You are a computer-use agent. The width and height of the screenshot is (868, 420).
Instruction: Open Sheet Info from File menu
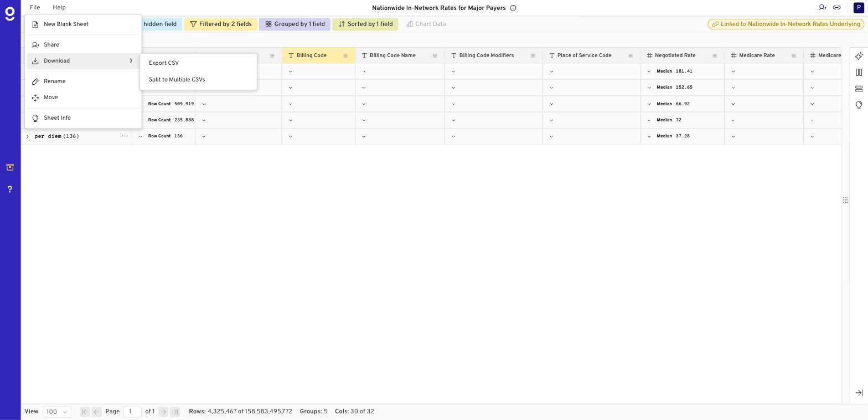[x=83, y=118]
